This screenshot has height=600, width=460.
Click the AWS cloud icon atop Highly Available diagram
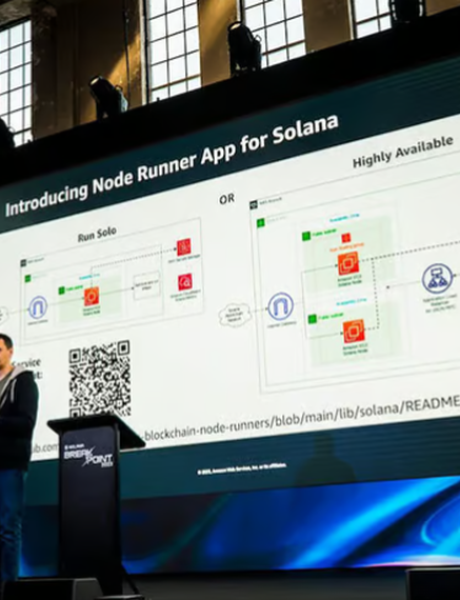253,205
